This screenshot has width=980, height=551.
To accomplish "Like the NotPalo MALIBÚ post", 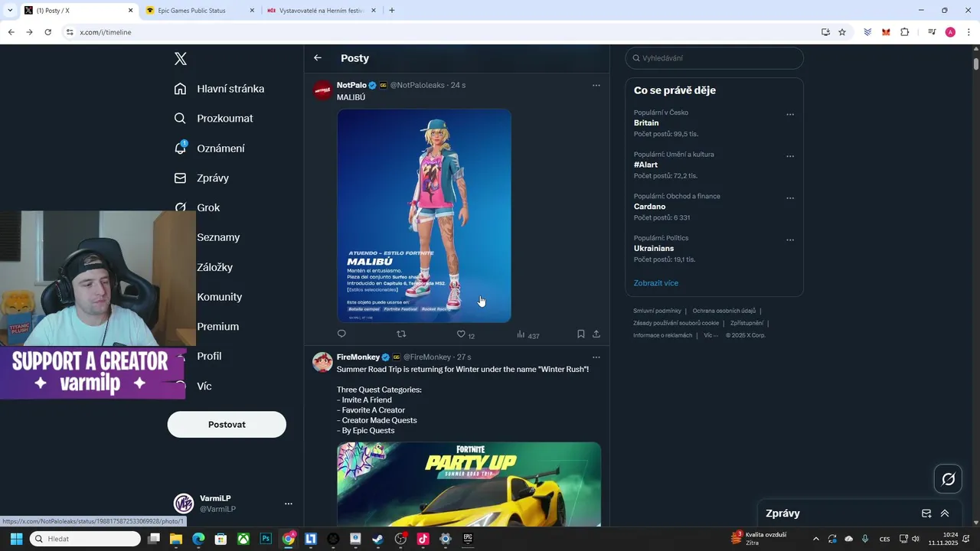I will [x=461, y=334].
